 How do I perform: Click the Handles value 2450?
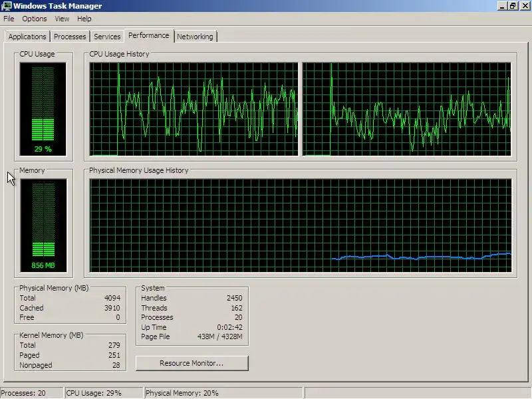(x=235, y=298)
